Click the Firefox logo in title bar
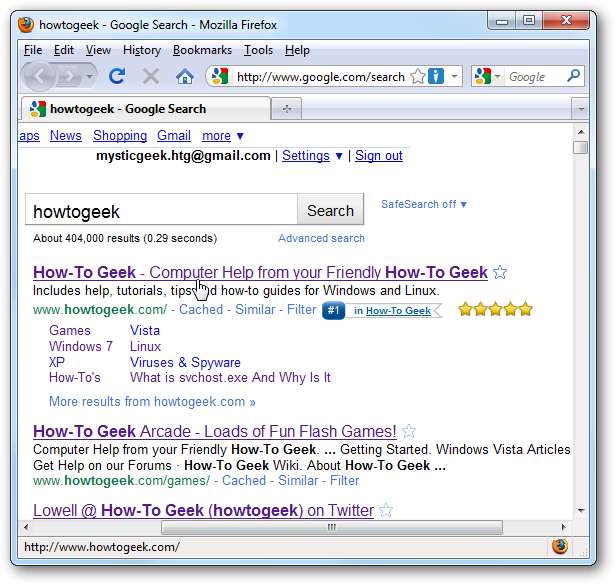The image size is (615, 584). point(26,24)
